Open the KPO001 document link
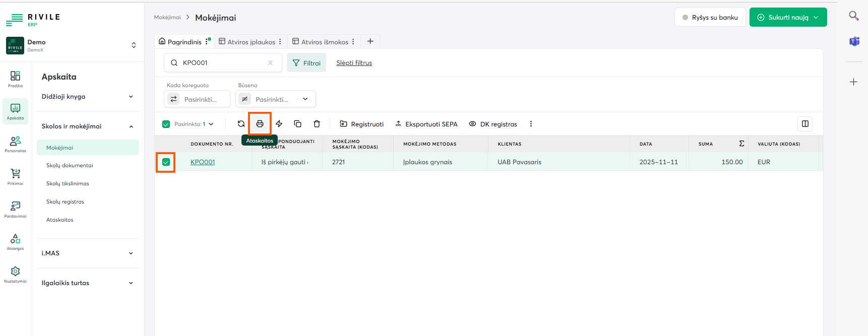Image resolution: width=868 pixels, height=336 pixels. click(x=203, y=162)
